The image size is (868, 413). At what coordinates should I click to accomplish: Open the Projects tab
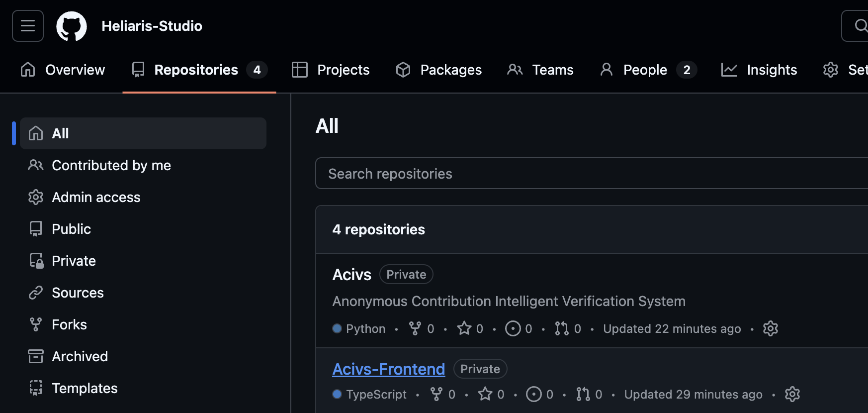point(331,70)
